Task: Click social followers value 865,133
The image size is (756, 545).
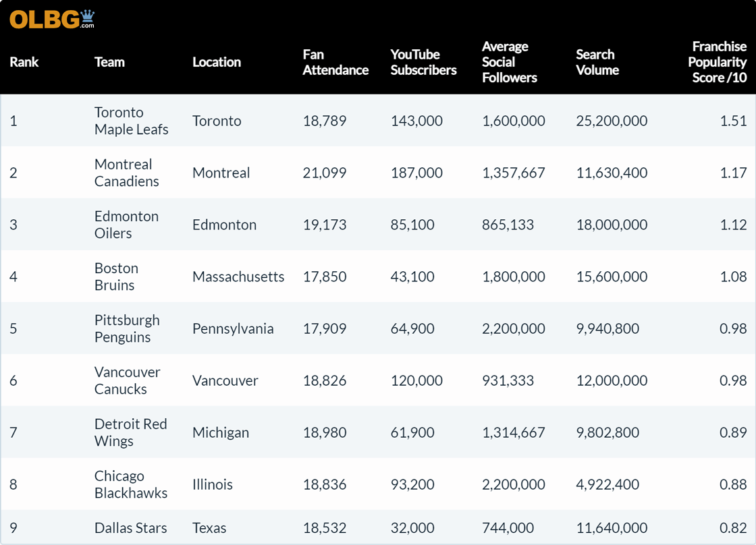Action: (508, 225)
